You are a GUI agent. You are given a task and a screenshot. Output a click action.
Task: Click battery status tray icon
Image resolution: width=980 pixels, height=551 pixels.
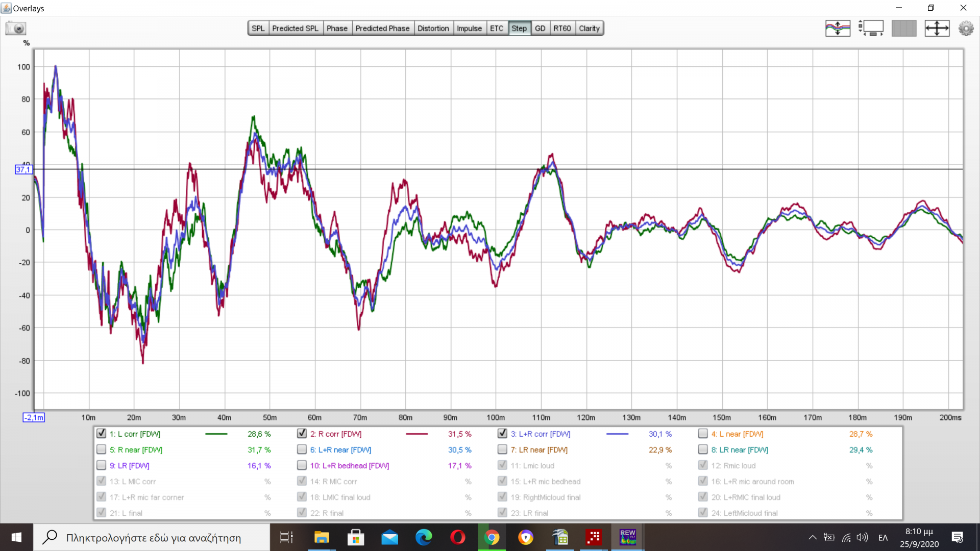pyautogui.click(x=829, y=537)
